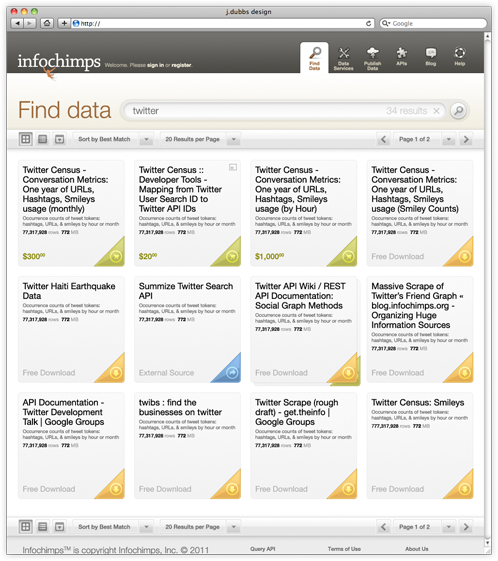Image resolution: width=498 pixels, height=561 pixels.
Task: Click the magnifier search button beside the query
Action: point(459,111)
